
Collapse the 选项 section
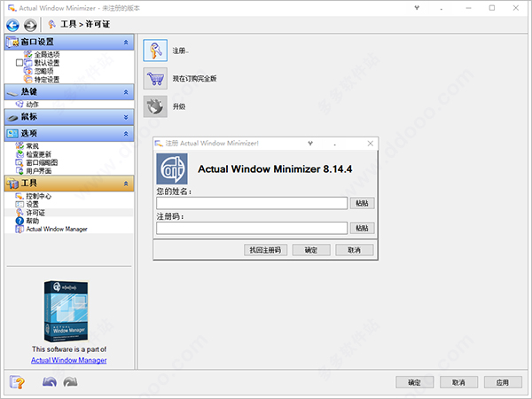(126, 134)
